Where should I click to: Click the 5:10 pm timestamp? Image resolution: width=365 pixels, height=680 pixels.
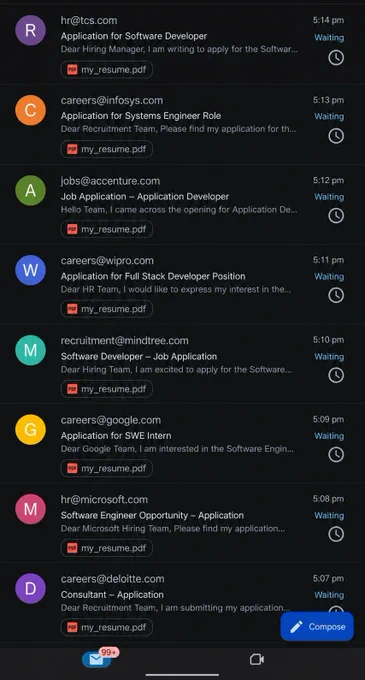click(329, 340)
